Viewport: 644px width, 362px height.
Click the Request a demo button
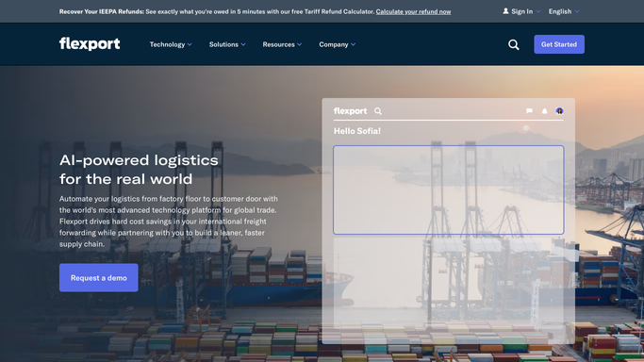pos(99,278)
